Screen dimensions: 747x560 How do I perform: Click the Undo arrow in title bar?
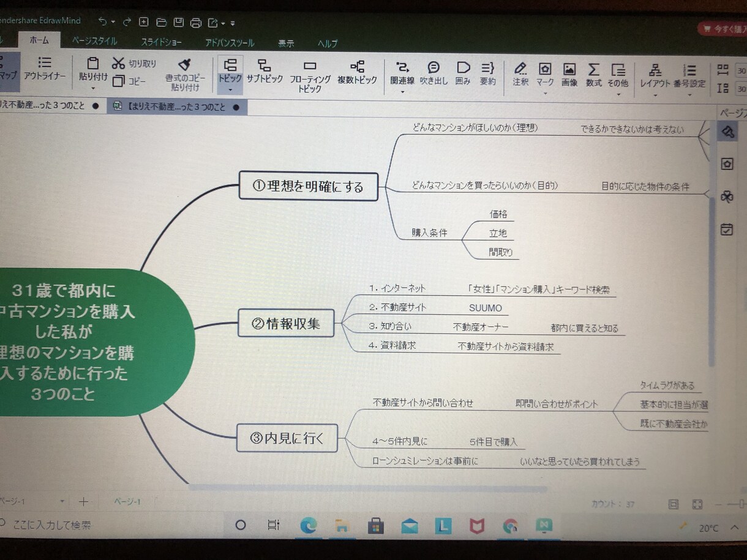[102, 21]
